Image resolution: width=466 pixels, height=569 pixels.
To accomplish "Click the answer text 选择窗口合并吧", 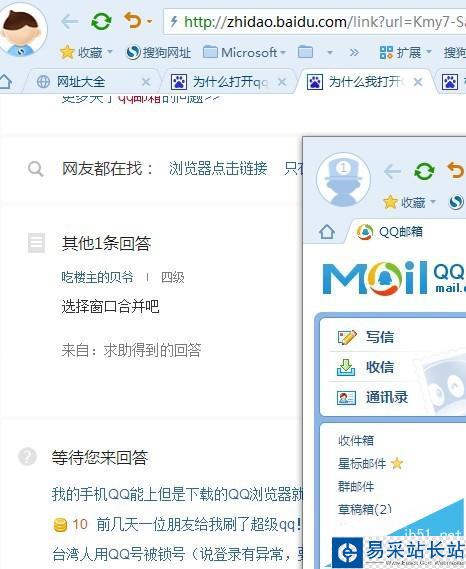I will point(110,307).
